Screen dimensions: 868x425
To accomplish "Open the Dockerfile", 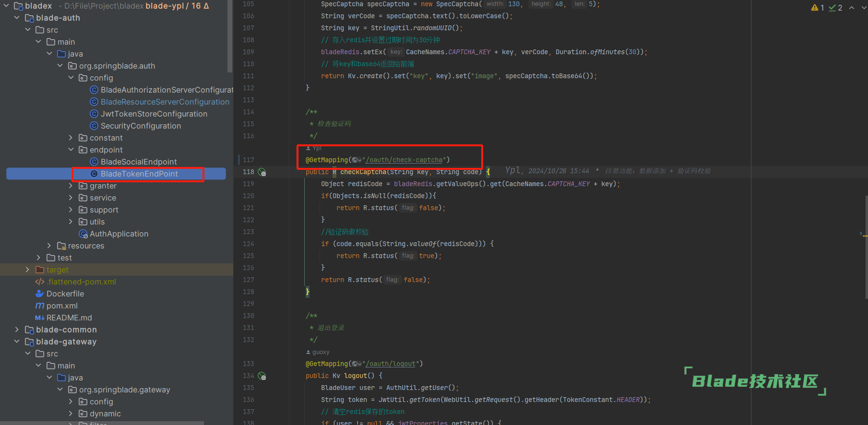I will 65,294.
